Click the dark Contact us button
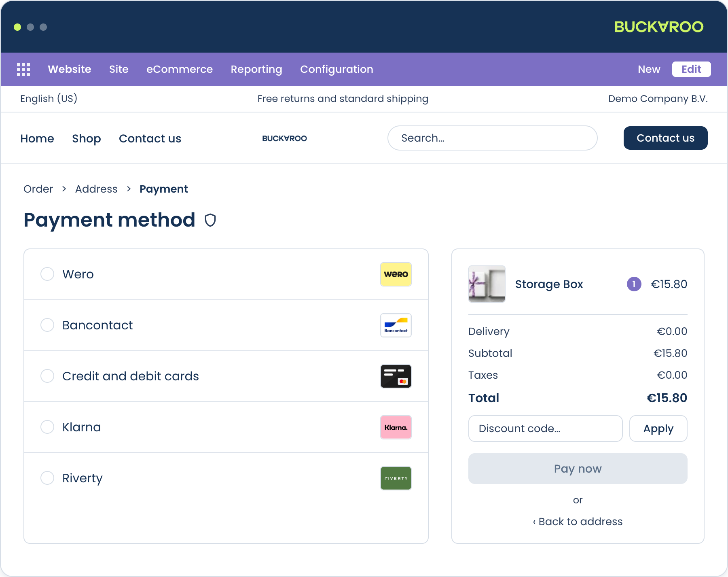Viewport: 728px width, 577px height. (665, 138)
